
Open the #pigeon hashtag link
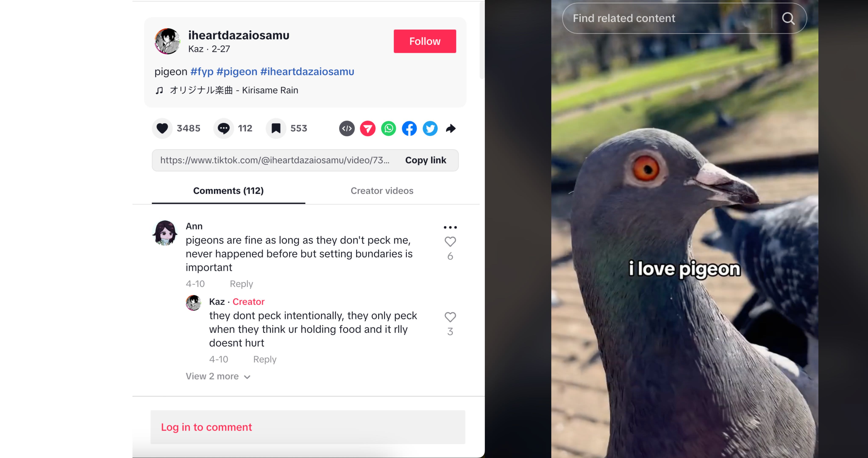tap(237, 71)
